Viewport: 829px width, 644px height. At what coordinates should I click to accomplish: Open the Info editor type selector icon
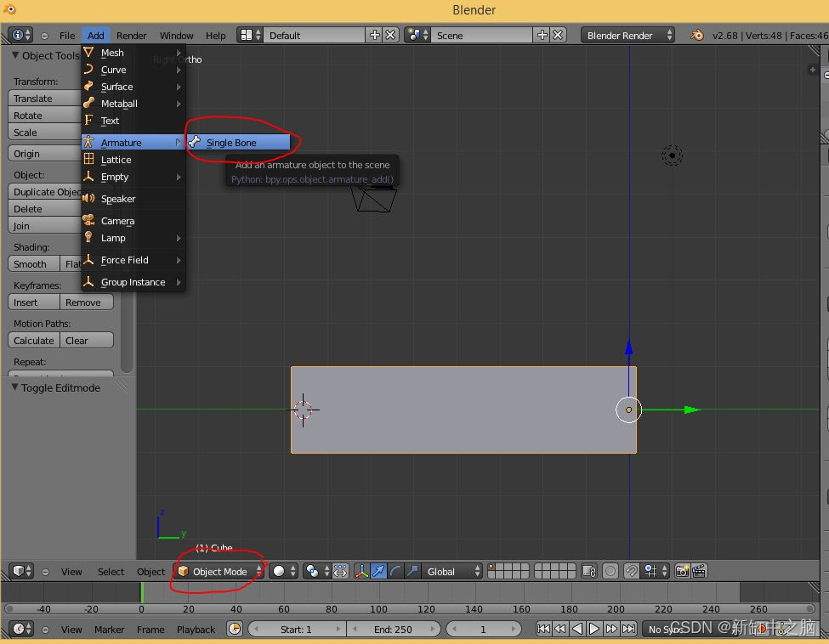tap(21, 36)
